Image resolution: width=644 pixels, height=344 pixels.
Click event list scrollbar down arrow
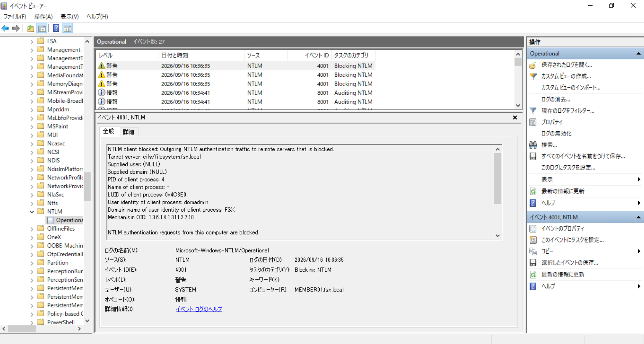coord(518,106)
